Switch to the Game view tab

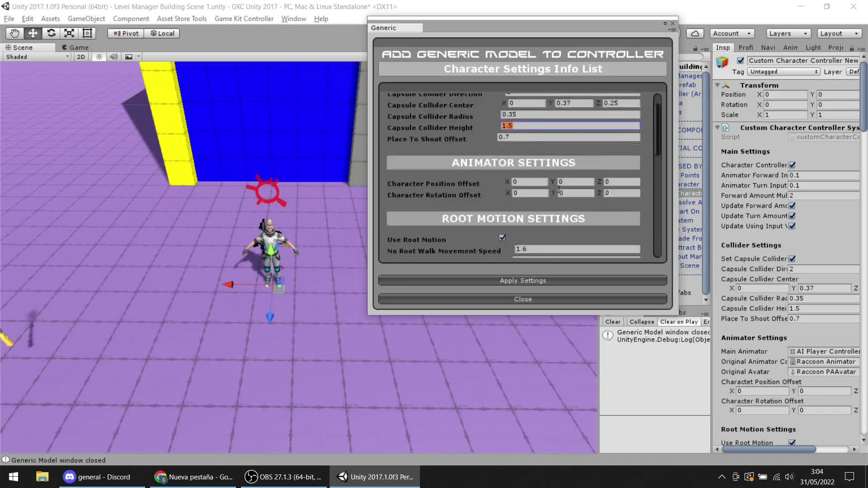pyautogui.click(x=75, y=47)
